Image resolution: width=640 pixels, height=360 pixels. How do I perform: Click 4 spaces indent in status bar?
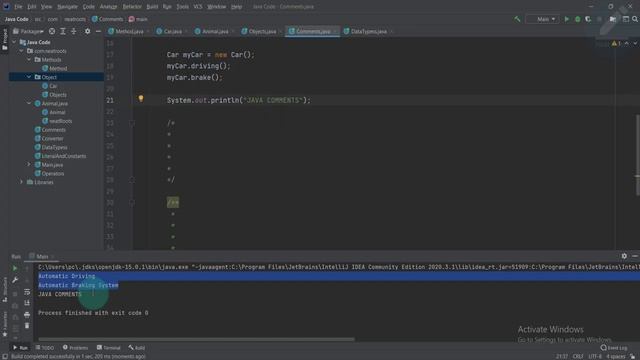[x=616, y=356]
